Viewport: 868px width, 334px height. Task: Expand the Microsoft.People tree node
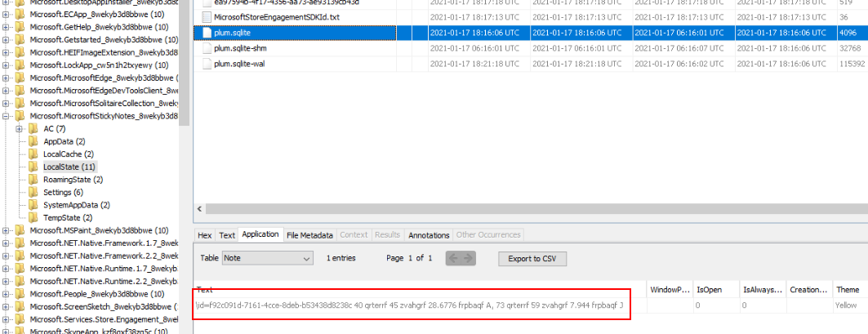(6, 293)
